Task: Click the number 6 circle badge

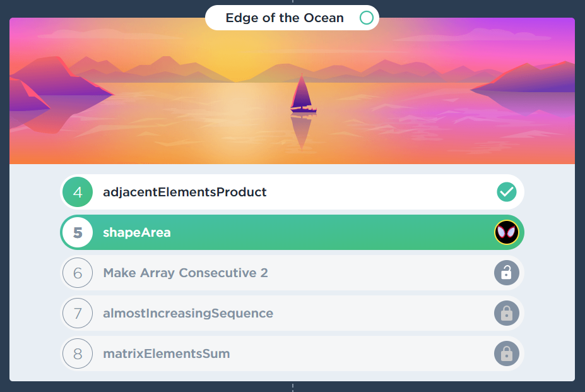Action: tap(78, 273)
